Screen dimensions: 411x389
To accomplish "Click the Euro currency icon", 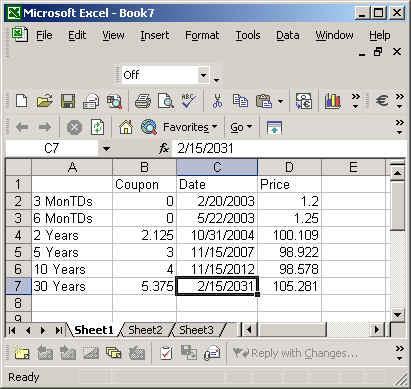I will click(x=382, y=101).
